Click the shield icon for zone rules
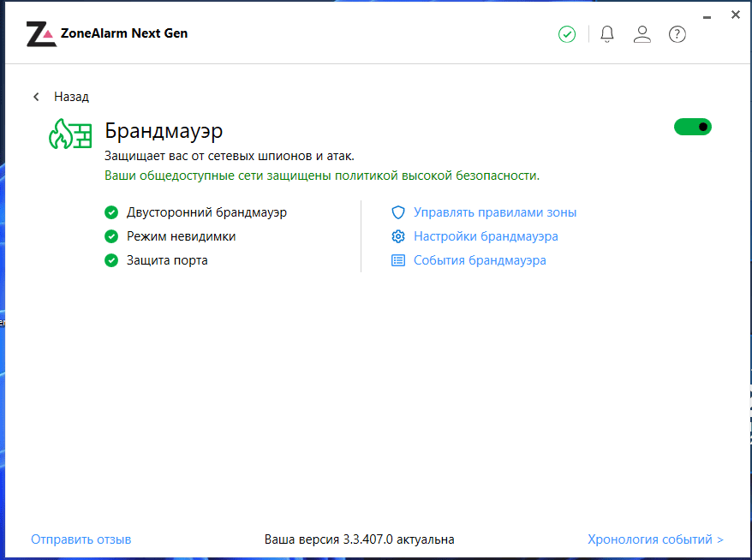The image size is (752, 560). tap(398, 212)
